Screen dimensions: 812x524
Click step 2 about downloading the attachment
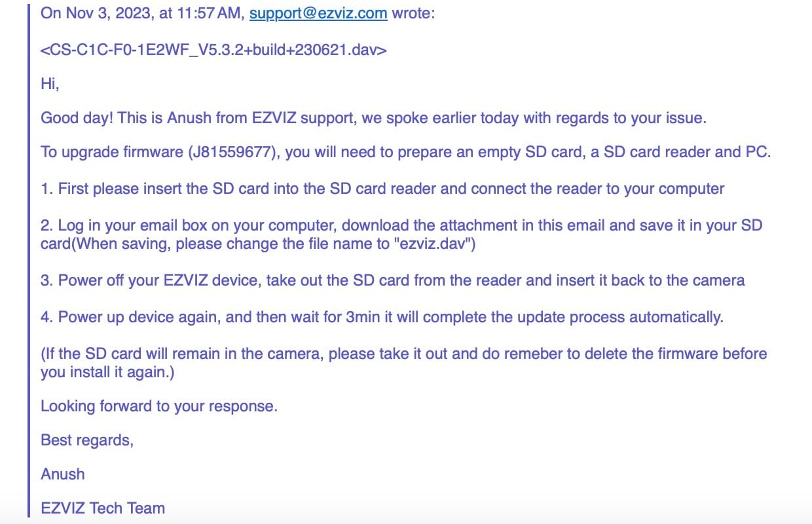point(401,226)
